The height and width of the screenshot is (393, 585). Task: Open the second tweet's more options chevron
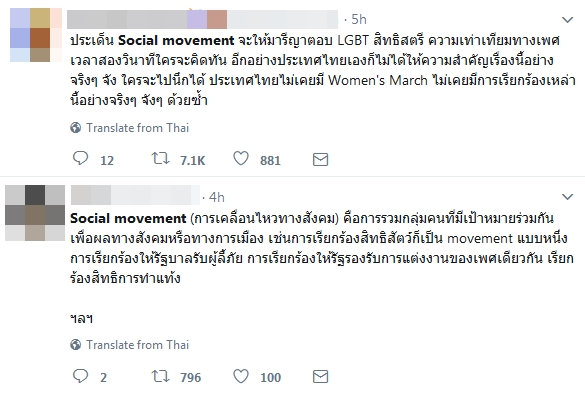(567, 197)
